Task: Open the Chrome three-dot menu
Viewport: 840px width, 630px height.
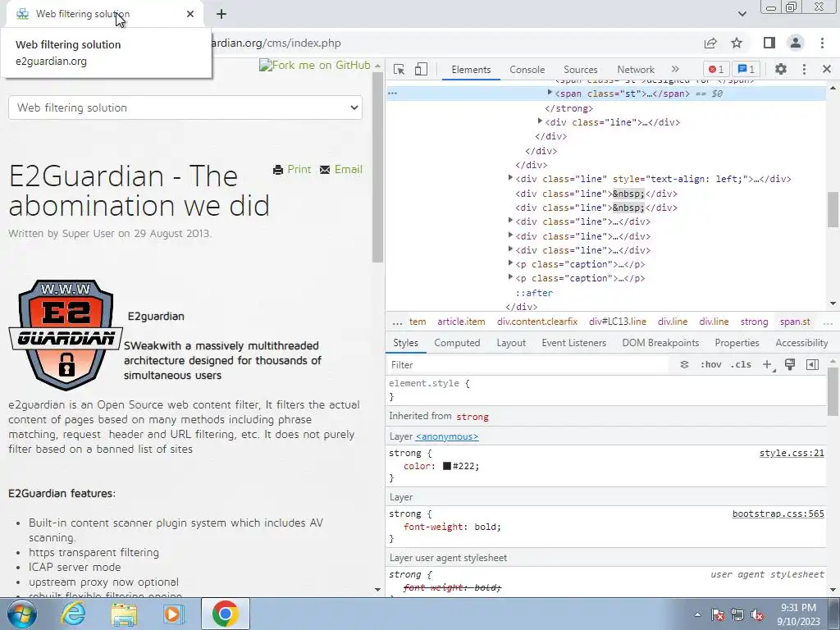Action: [822, 43]
